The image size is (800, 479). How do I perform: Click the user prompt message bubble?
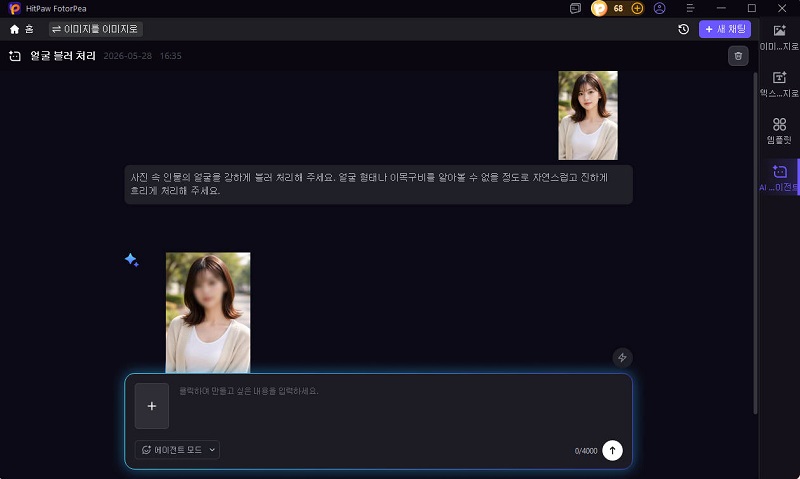point(379,184)
